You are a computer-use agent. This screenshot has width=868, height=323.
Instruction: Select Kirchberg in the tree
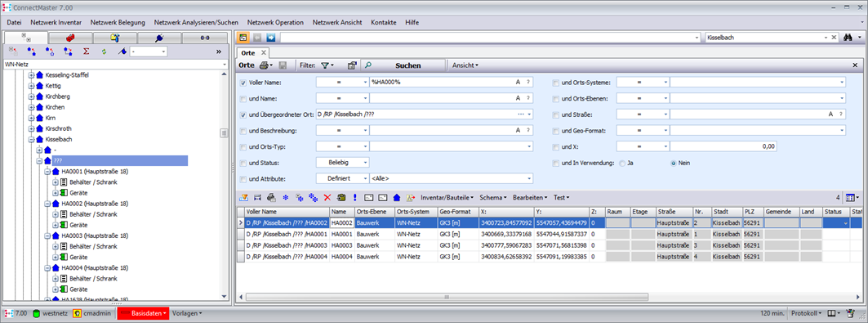(58, 96)
